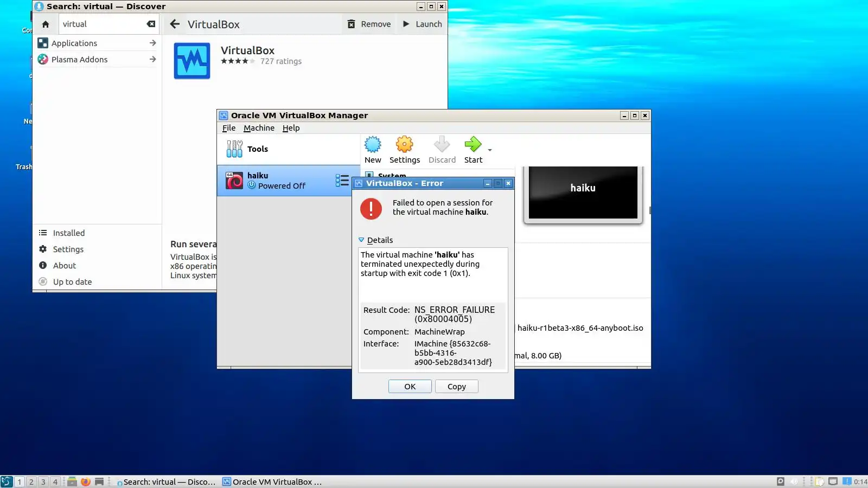Click the MachineWrap component value
Image resolution: width=868 pixels, height=488 pixels.
439,332
